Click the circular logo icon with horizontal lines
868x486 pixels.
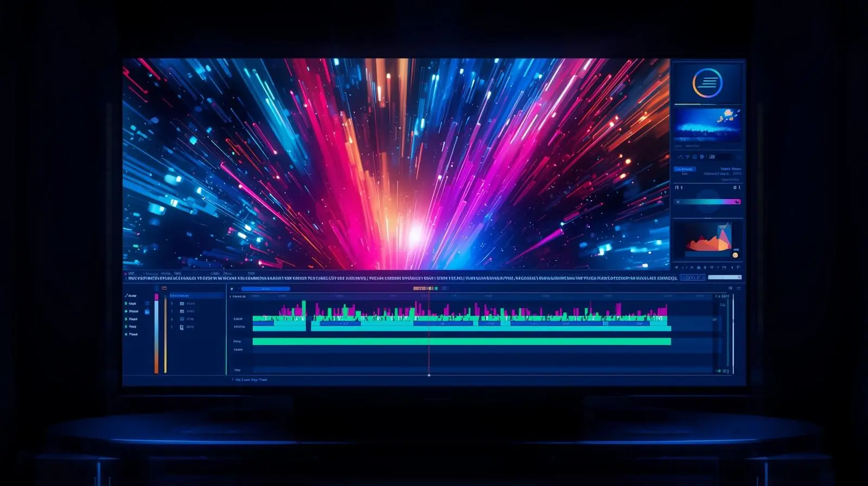707,83
